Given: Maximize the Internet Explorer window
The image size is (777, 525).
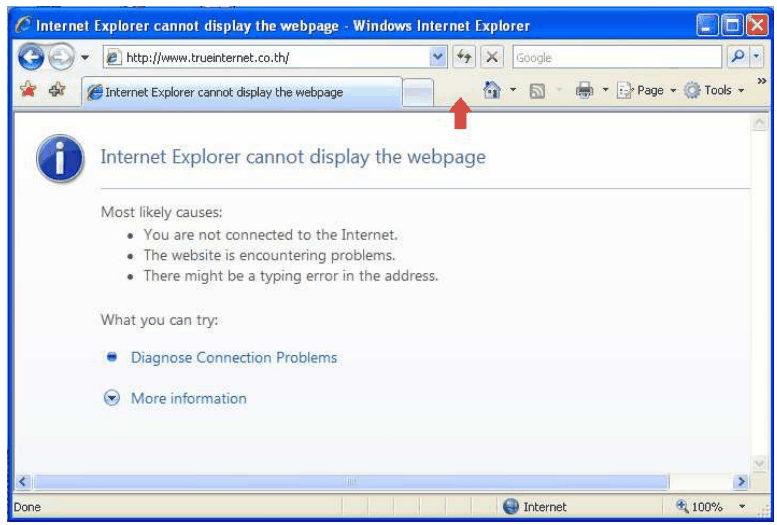Looking at the screenshot, I should [x=733, y=25].
